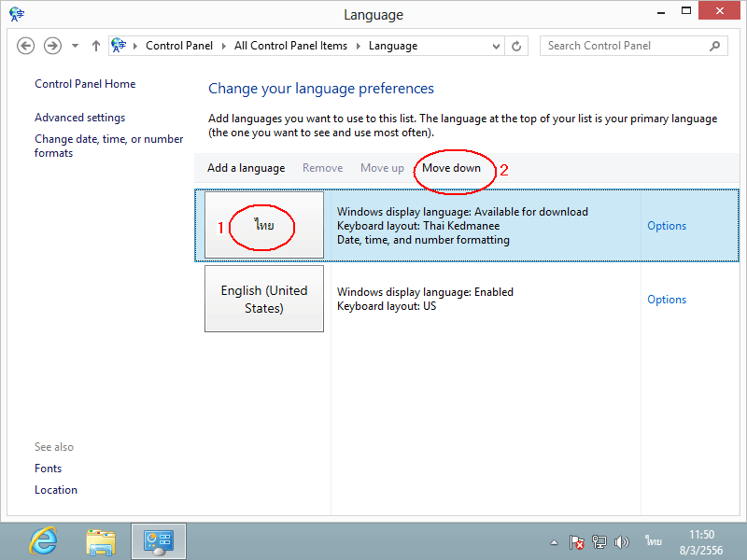
Task: Open Options for English (United States)
Action: click(x=667, y=300)
